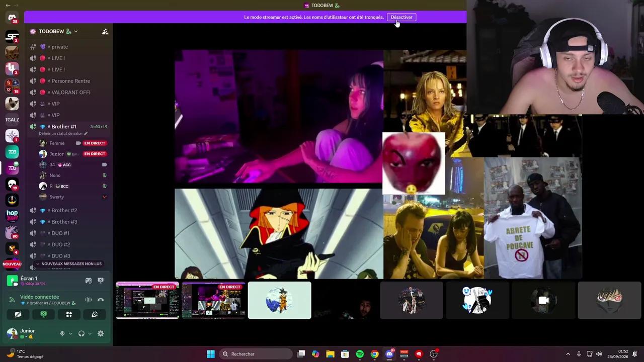Open Task View on the taskbar
This screenshot has width=644, height=362.
pyautogui.click(x=301, y=354)
